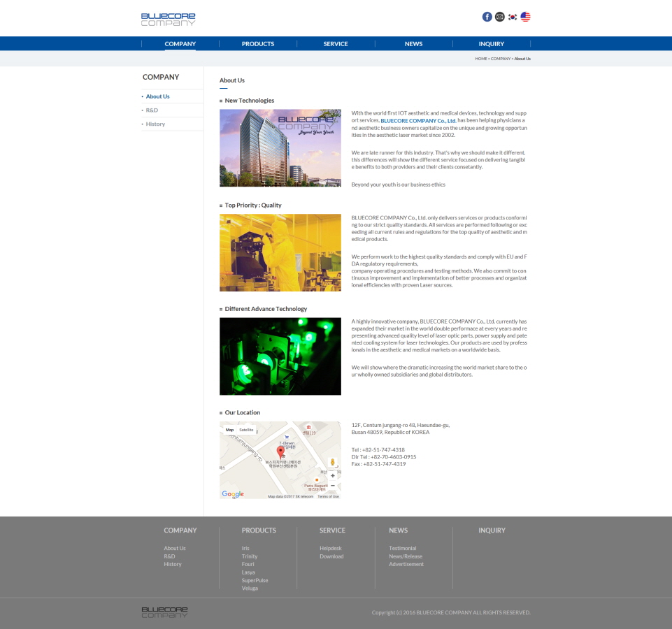Open History footer link

(173, 564)
